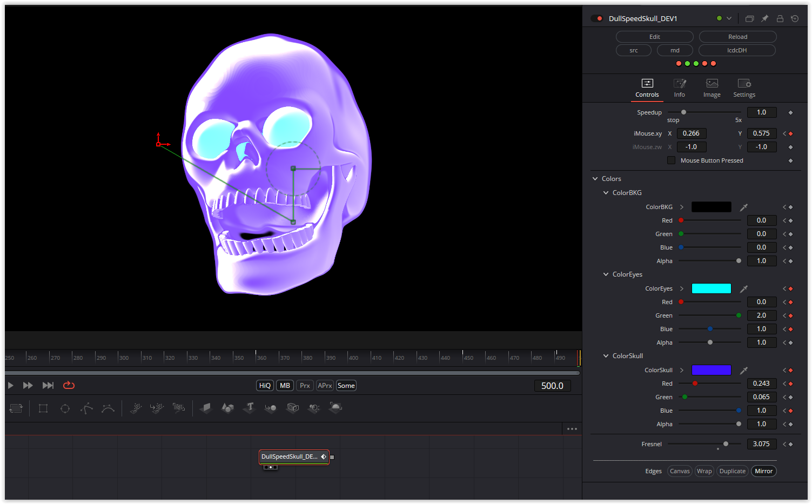Check the Mouse Button Pressed checkbox
Image resolution: width=812 pixels, height=504 pixels.
(x=671, y=160)
